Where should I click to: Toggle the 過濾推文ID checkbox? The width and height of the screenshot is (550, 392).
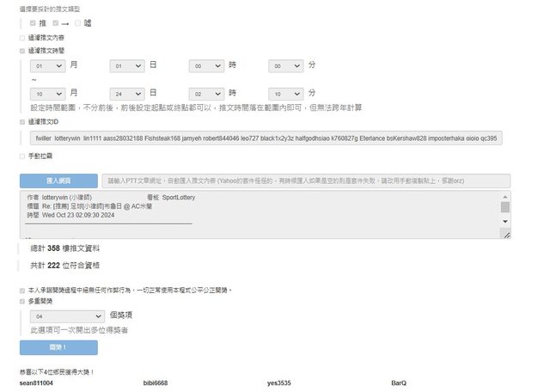tap(22, 122)
